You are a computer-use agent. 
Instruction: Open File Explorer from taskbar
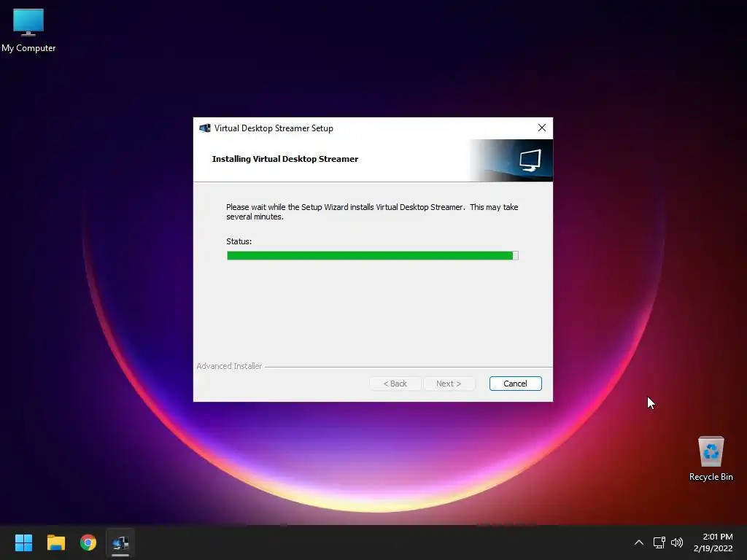[x=55, y=542]
